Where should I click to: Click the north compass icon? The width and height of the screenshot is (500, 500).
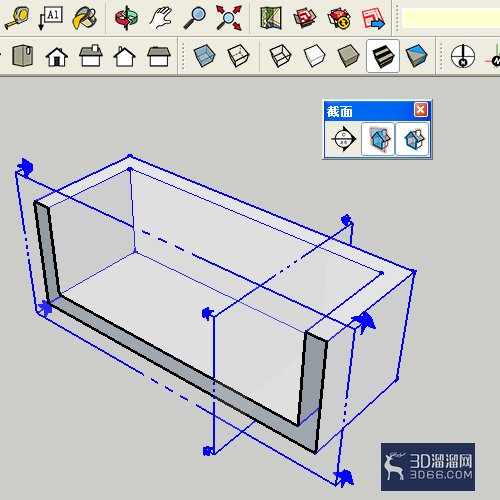tap(463, 56)
